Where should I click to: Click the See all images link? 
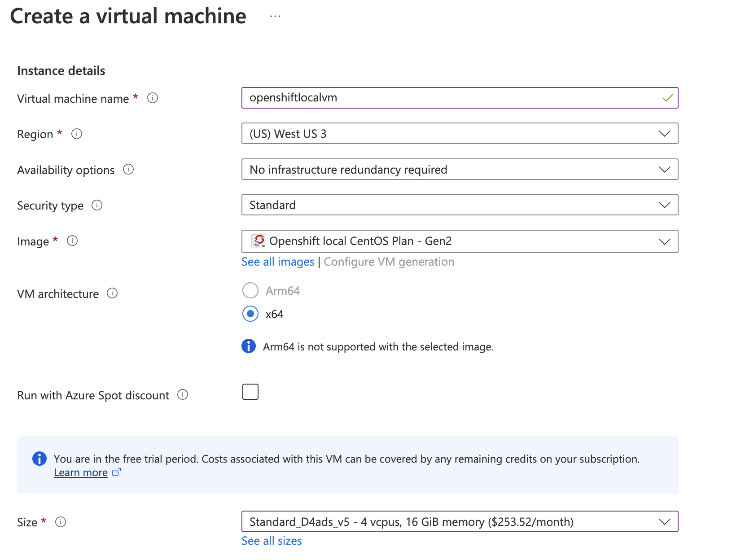point(278,262)
